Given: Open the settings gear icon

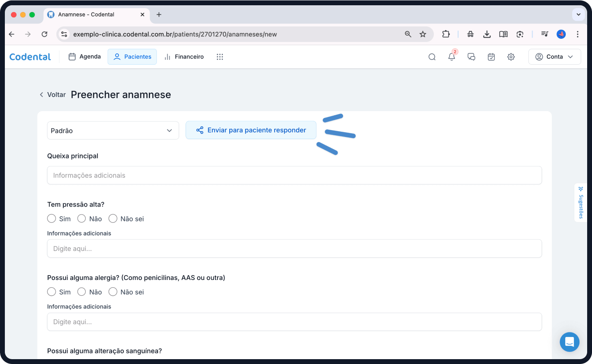Looking at the screenshot, I should 511,57.
